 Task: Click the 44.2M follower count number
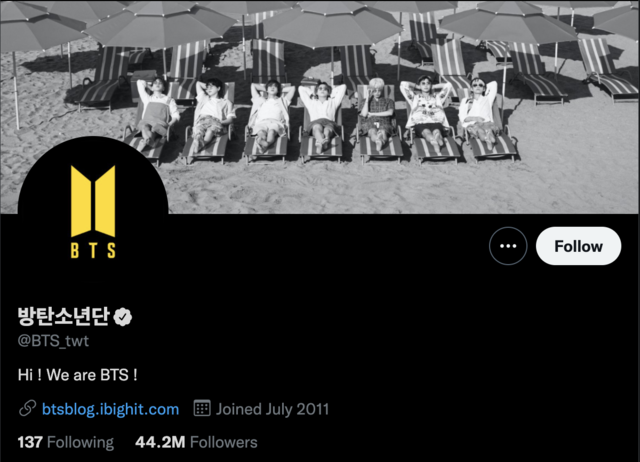(x=160, y=442)
